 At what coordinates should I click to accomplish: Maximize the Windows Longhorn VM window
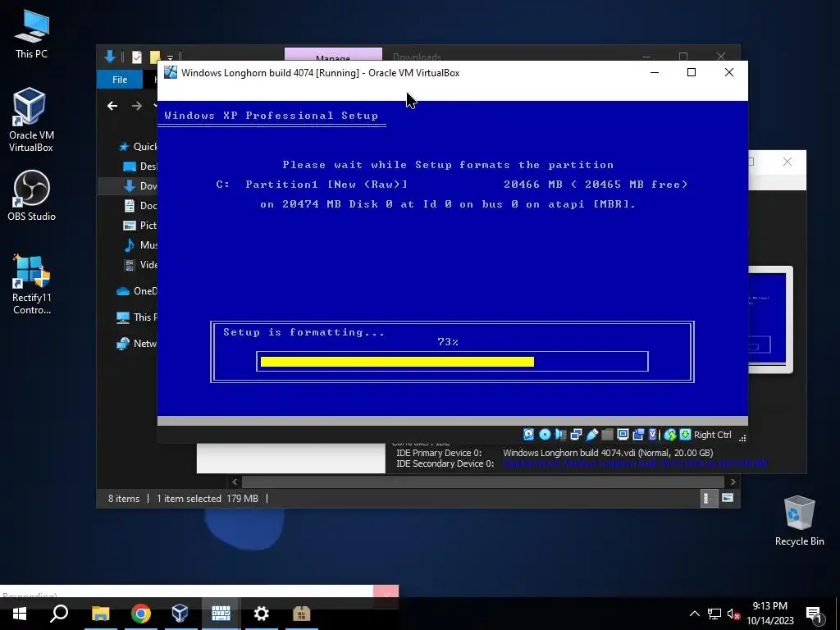692,72
